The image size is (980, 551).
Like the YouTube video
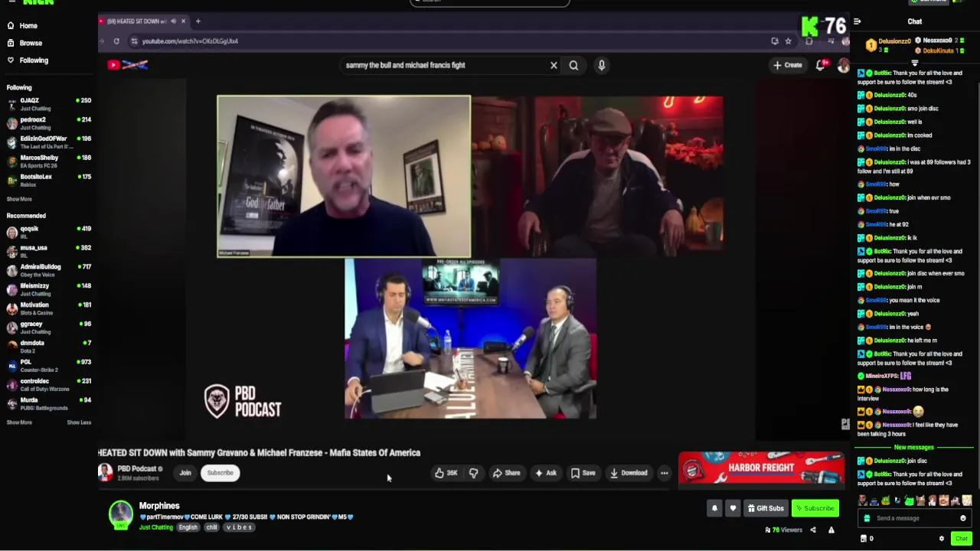(x=446, y=473)
